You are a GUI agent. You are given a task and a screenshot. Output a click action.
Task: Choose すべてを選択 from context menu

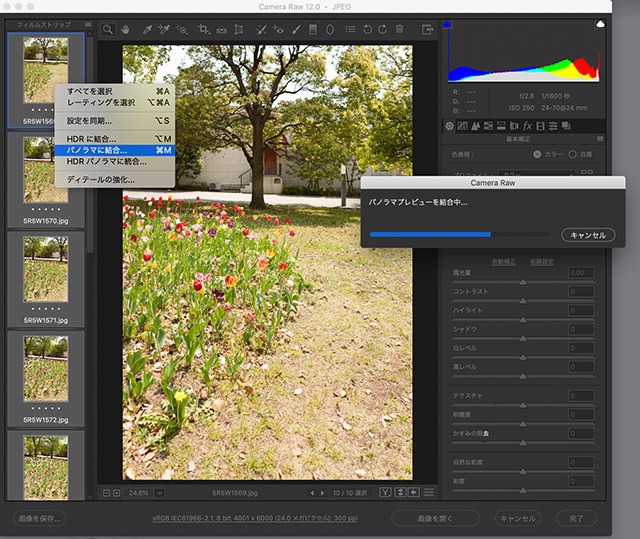115,91
